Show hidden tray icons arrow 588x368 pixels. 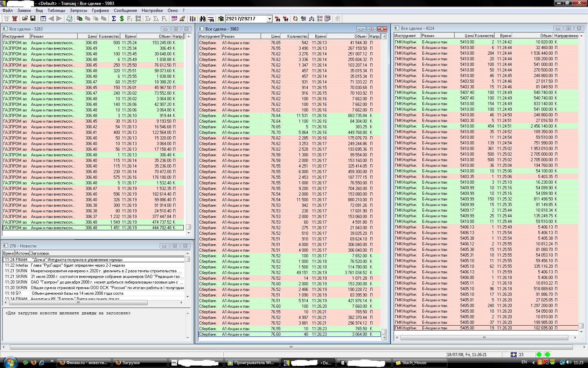[x=533, y=362]
